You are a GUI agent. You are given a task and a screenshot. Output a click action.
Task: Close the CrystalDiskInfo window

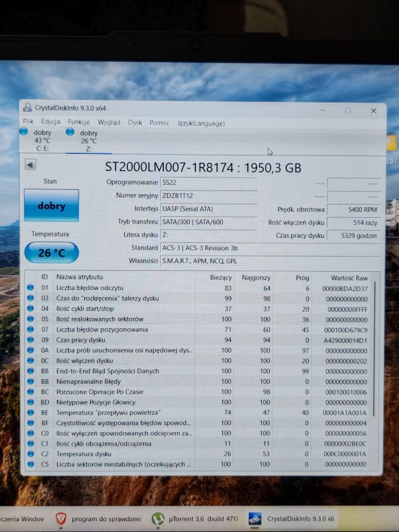[373, 110]
